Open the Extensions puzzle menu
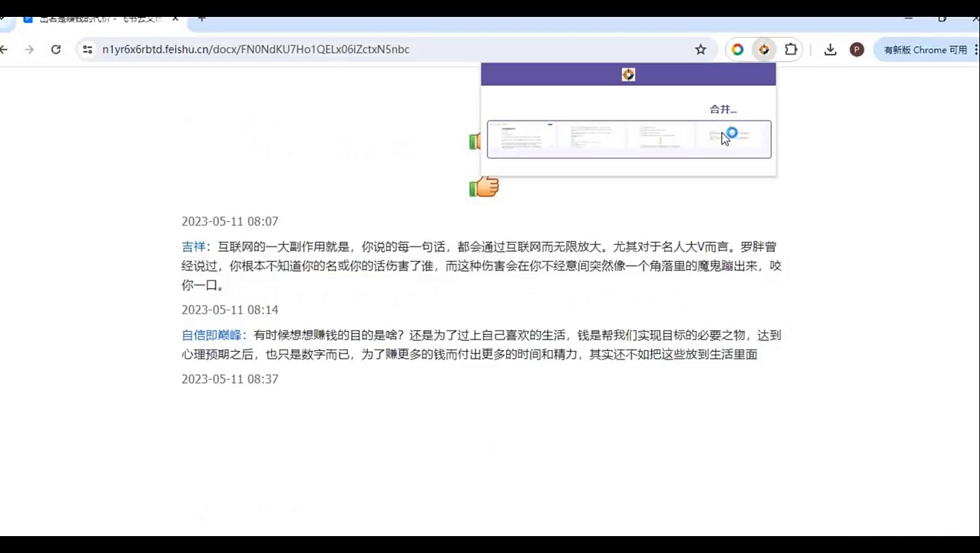 (x=791, y=49)
